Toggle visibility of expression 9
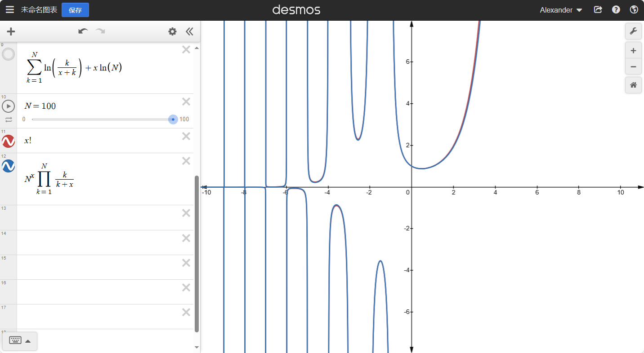This screenshot has width=644, height=353. [x=9, y=54]
